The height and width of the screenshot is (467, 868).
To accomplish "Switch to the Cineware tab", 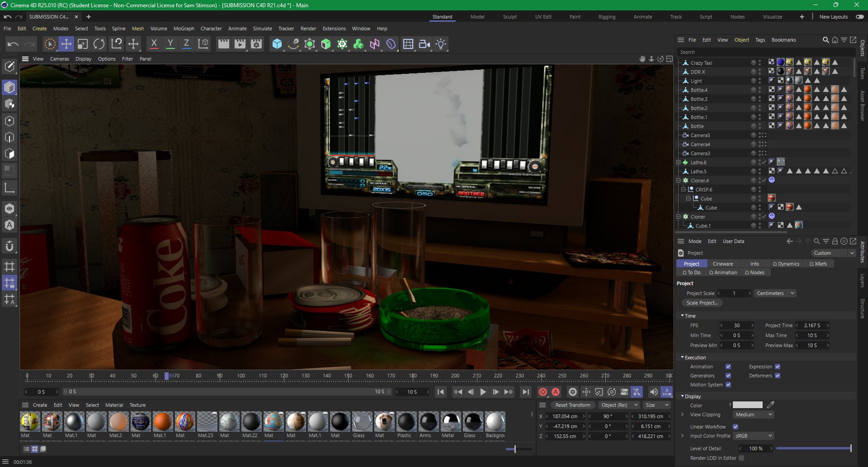I will (722, 264).
